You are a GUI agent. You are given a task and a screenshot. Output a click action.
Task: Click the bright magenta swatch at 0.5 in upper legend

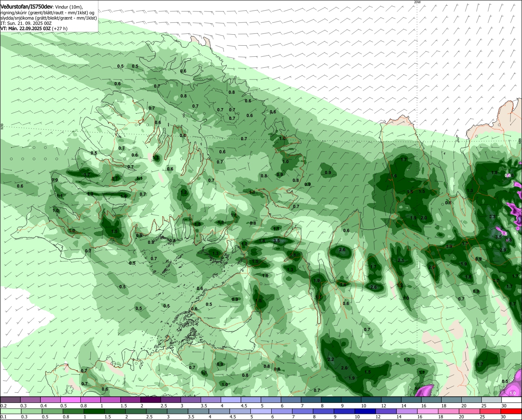(70, 400)
